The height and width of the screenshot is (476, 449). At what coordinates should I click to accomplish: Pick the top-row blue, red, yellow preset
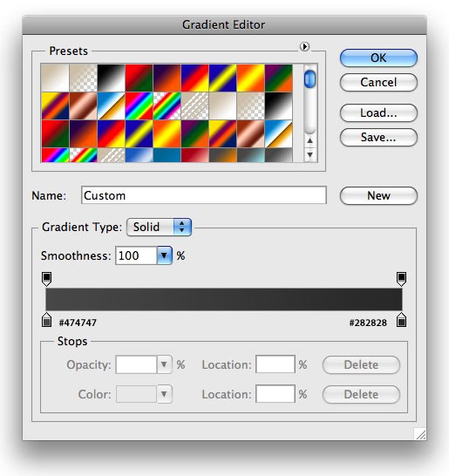195,78
